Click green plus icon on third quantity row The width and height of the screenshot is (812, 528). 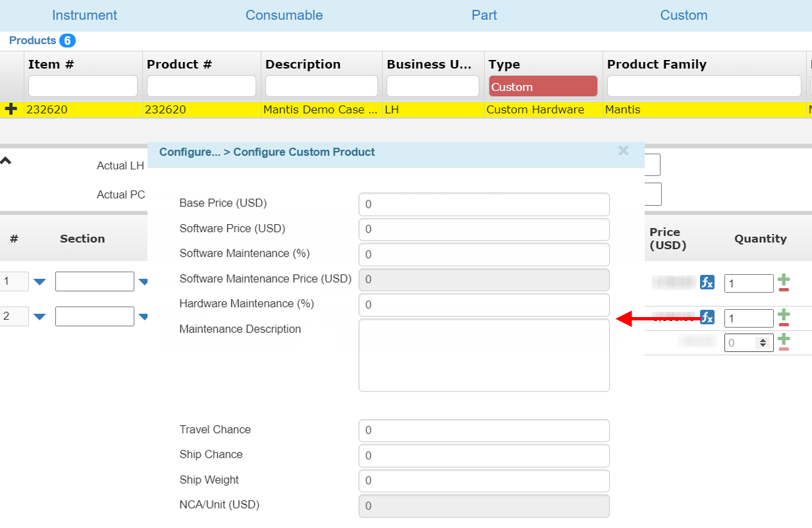784,339
